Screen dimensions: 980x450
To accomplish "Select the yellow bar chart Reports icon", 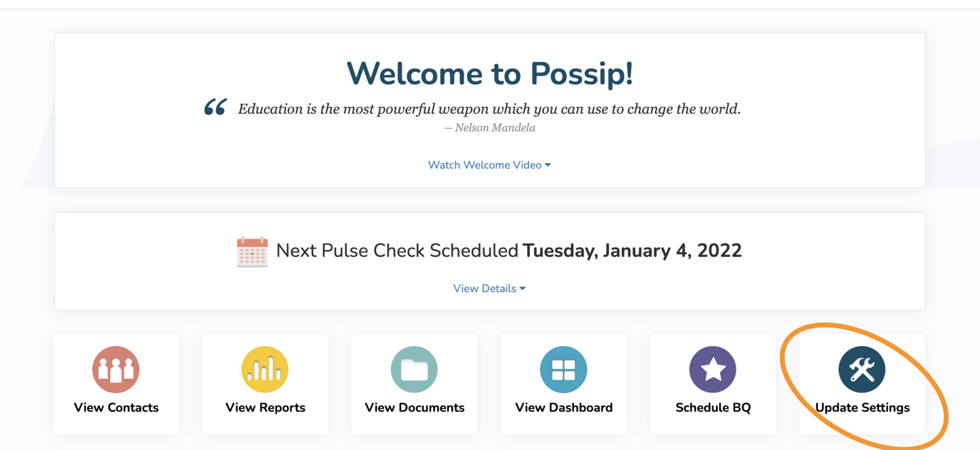I will (265, 369).
